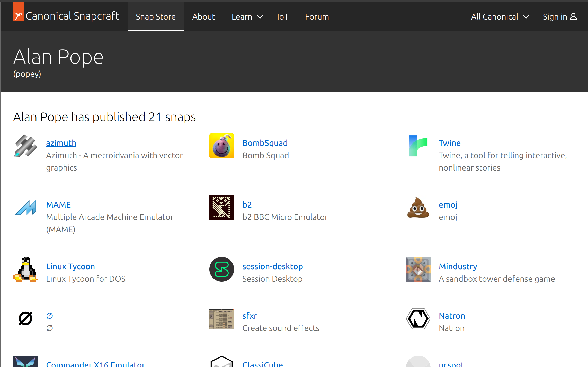Click the Canonical Snapcraft logo
The height and width of the screenshot is (367, 588).
66,16
